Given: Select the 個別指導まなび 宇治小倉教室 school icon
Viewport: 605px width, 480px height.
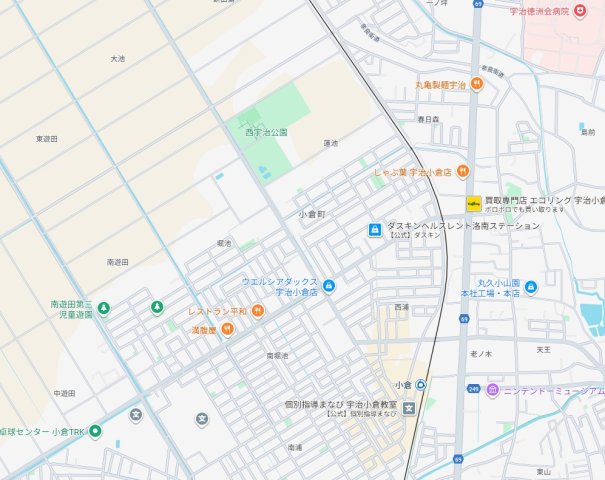Looking at the screenshot, I should pyautogui.click(x=409, y=409).
